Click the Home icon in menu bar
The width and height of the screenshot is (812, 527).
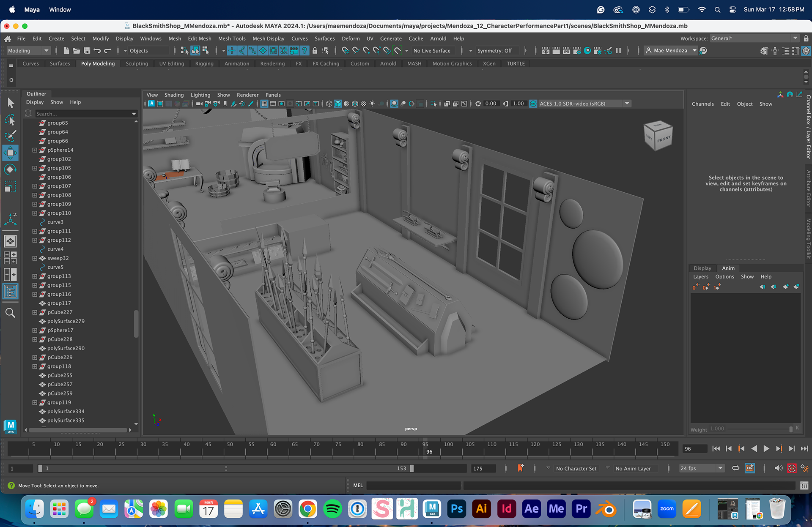tap(8, 38)
